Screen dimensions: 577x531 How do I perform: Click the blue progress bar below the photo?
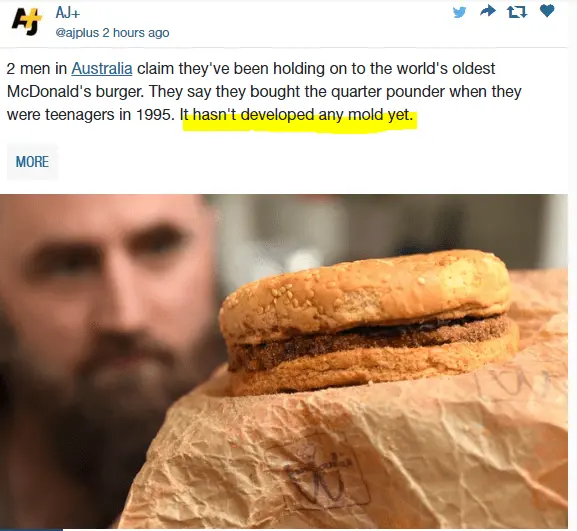(x=31, y=530)
